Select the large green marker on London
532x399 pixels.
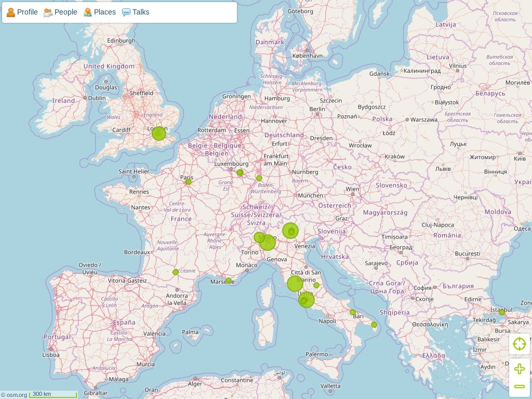click(159, 134)
